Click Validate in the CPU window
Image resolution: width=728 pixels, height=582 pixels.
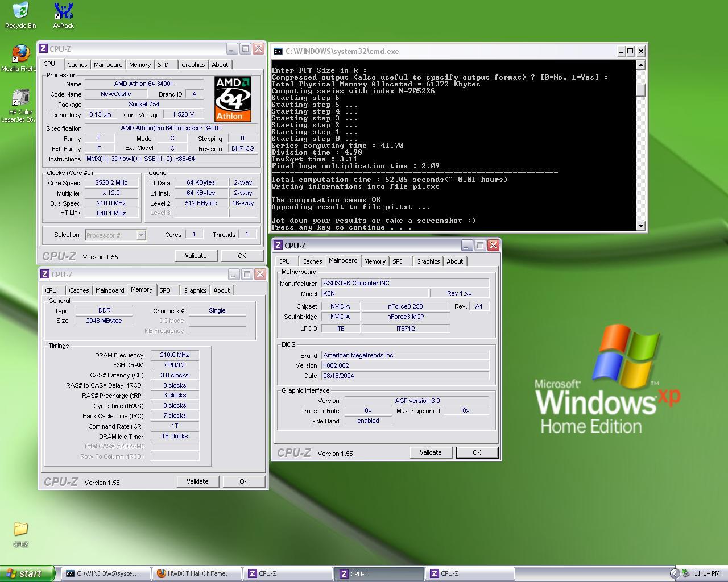pos(196,256)
